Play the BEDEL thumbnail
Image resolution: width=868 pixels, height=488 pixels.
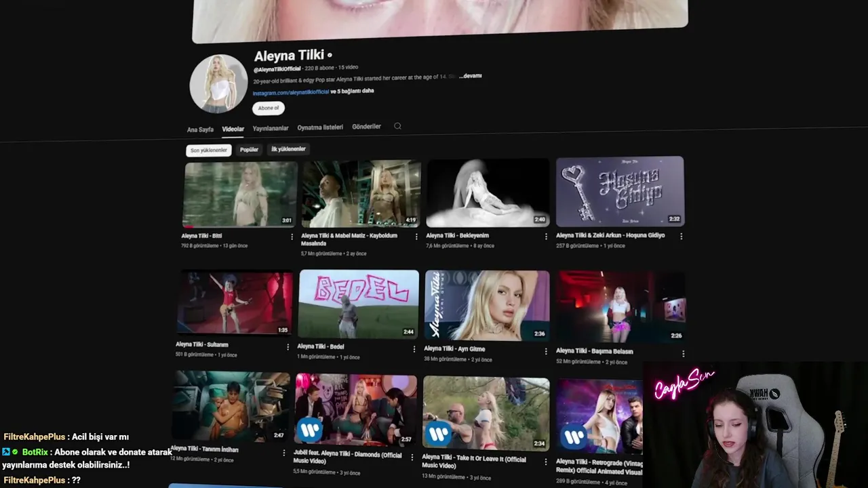359,304
